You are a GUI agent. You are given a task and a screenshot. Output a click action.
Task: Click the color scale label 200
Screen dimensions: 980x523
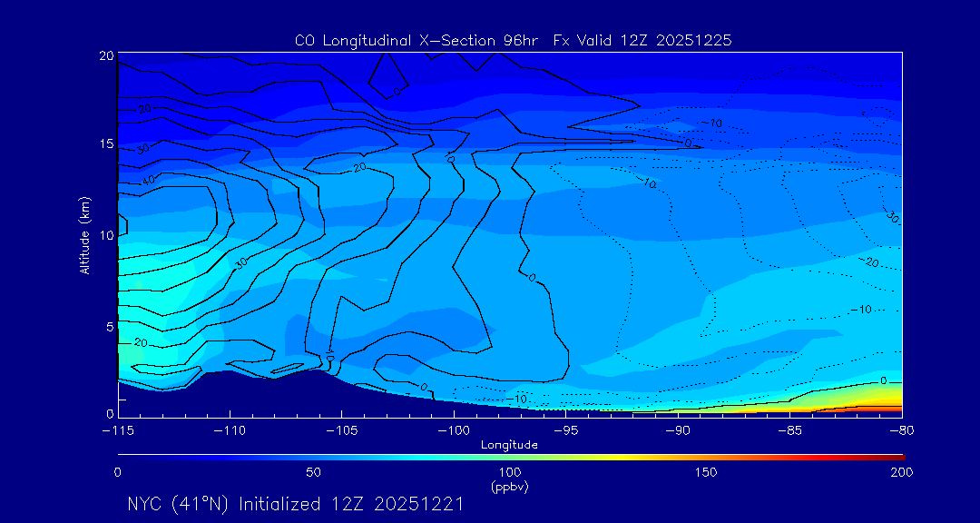[903, 472]
